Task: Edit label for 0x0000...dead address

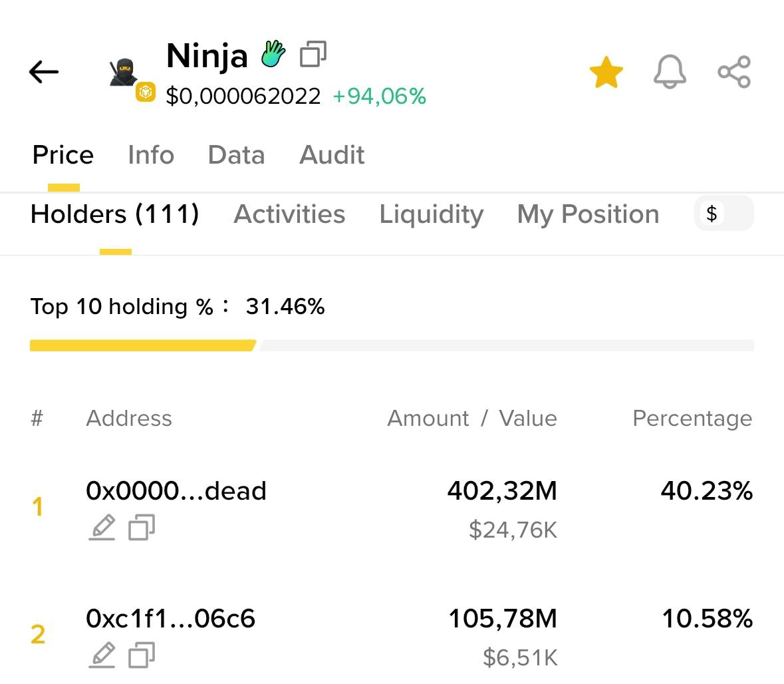Action: pos(102,528)
